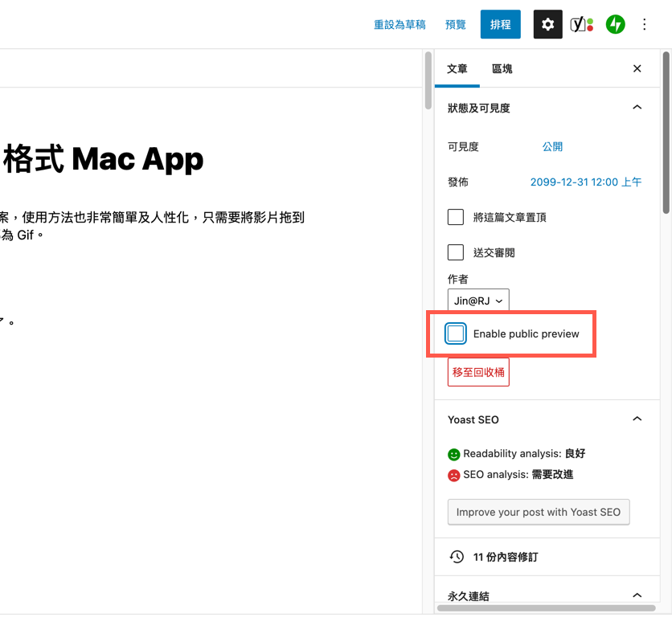This screenshot has width=672, height=634.
Task: Click the blue 排程 schedule button
Action: (500, 24)
